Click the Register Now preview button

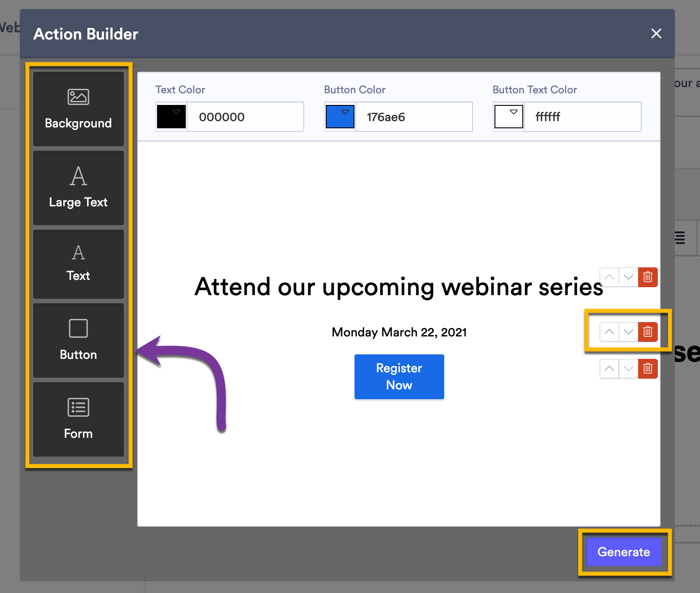pos(399,377)
